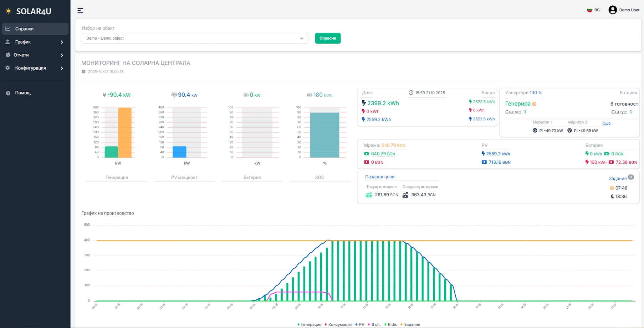644x328 pixels.
Task: Expand the График sidebar submenu
Action: click(35, 42)
